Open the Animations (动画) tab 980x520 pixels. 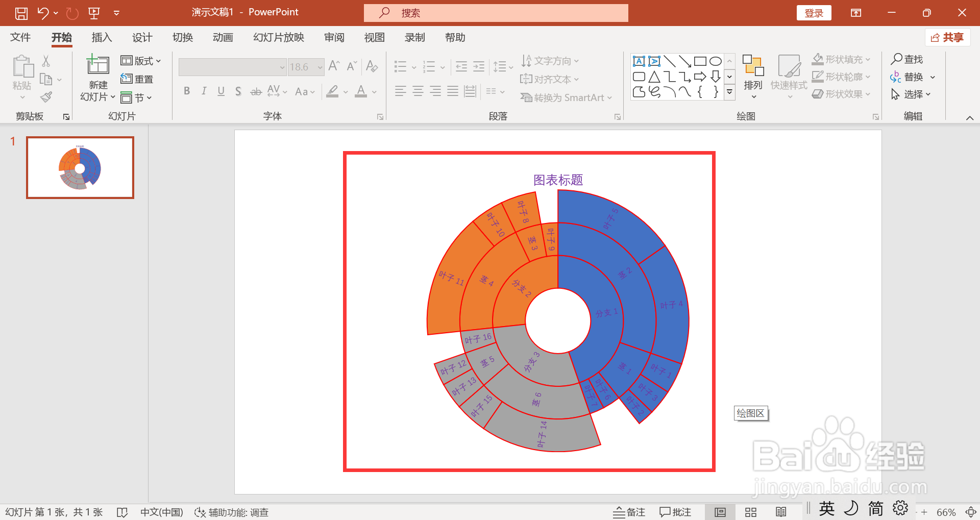223,37
